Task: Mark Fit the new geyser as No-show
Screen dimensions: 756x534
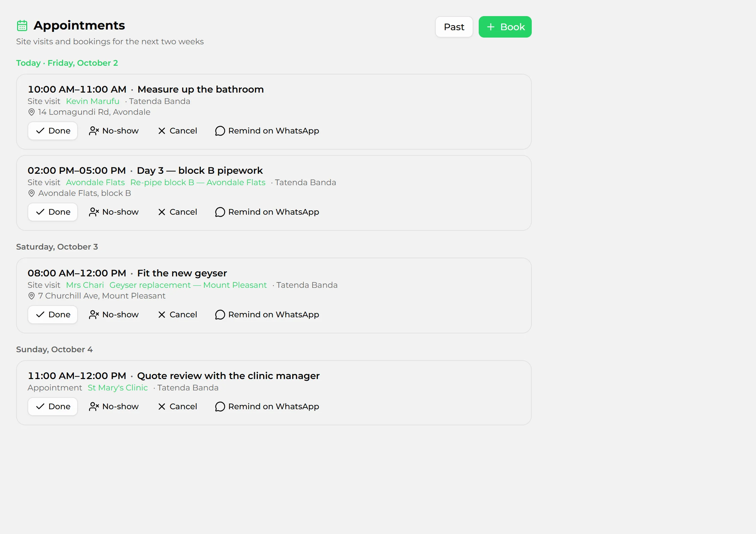Action: pos(114,315)
